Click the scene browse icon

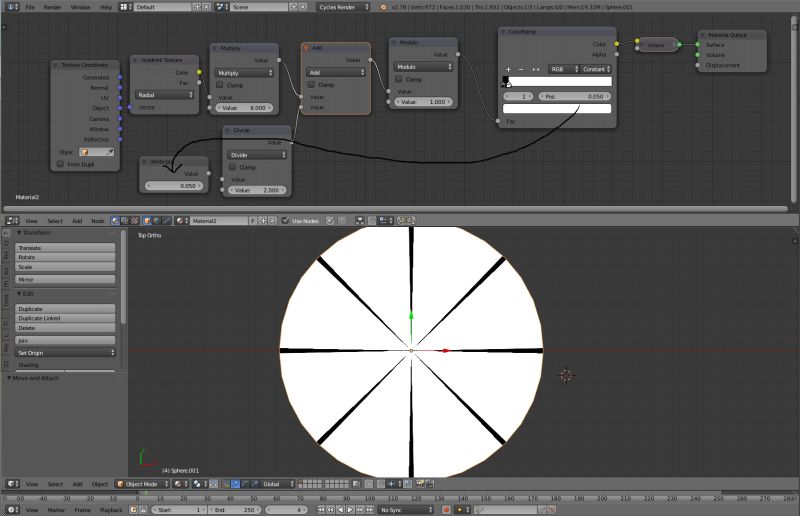(221, 7)
